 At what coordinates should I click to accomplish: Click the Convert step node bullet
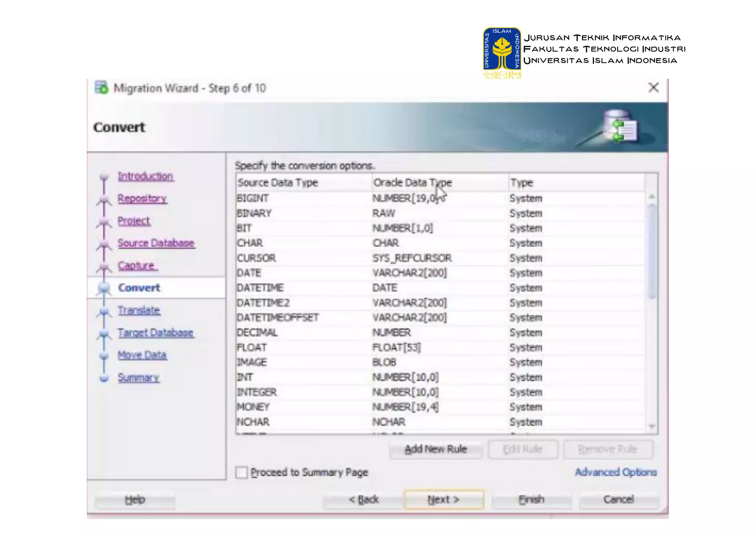pos(104,288)
